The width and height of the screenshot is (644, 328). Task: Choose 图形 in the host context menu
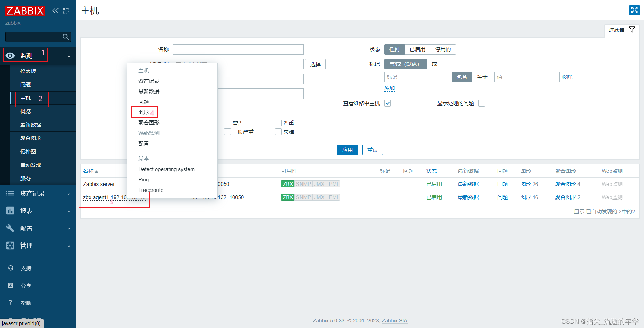coord(143,112)
